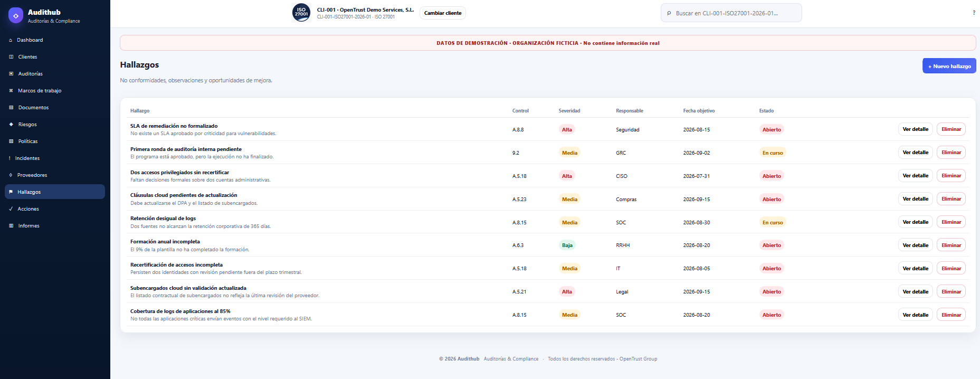Click the Acciones checkmark icon
This screenshot has width=980, height=379.
11,209
